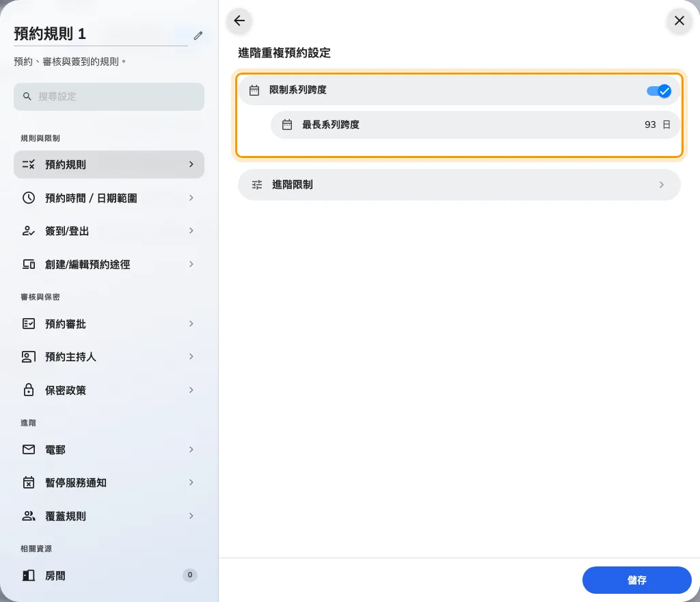The image size is (700, 602).
Task: Click the 審核與保密 section label
Action: coord(40,297)
